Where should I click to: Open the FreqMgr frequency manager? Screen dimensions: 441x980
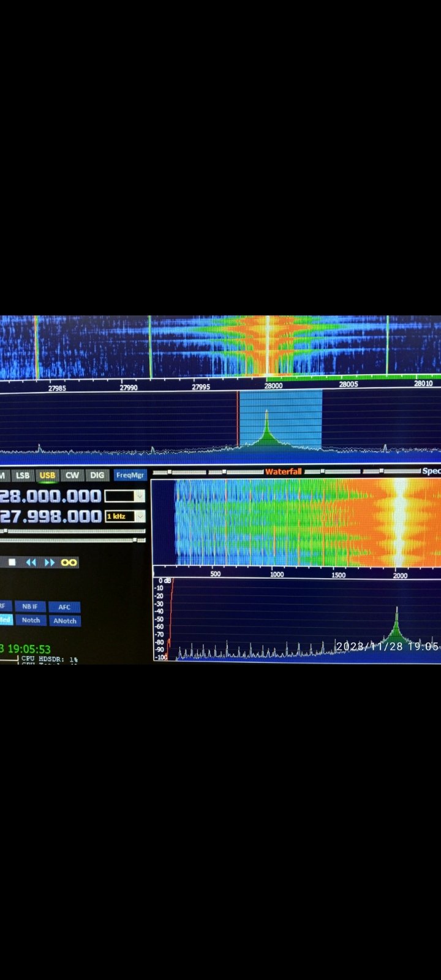pos(130,475)
